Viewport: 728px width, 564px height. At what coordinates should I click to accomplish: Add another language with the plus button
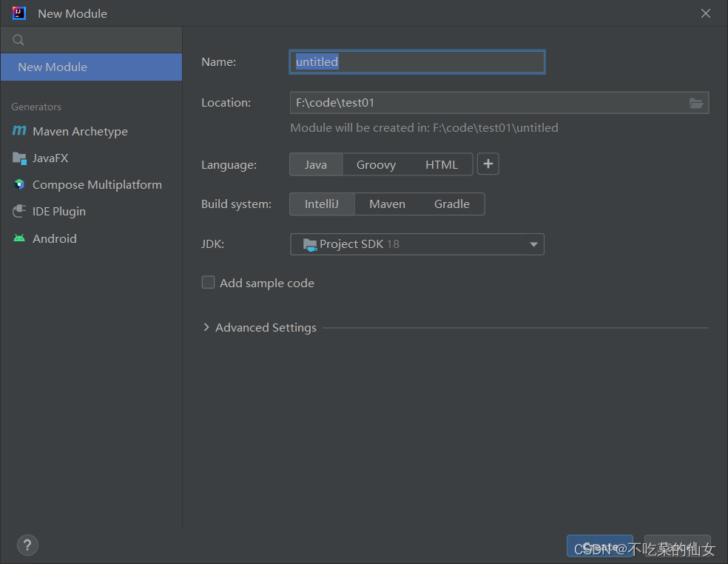tap(488, 164)
